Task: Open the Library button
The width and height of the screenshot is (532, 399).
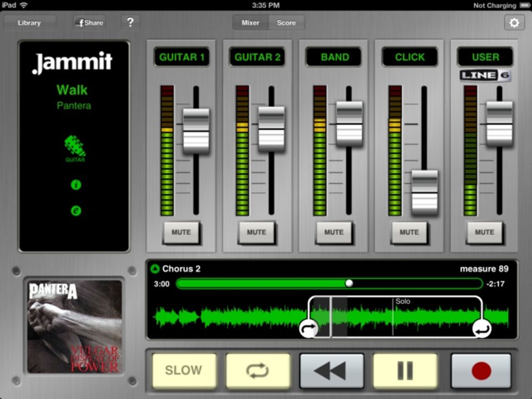Action: tap(29, 23)
